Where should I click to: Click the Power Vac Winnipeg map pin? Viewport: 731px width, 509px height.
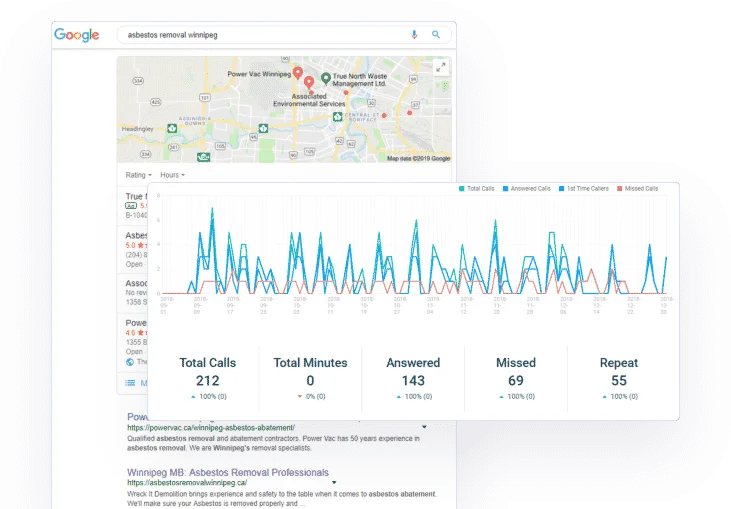[298, 72]
